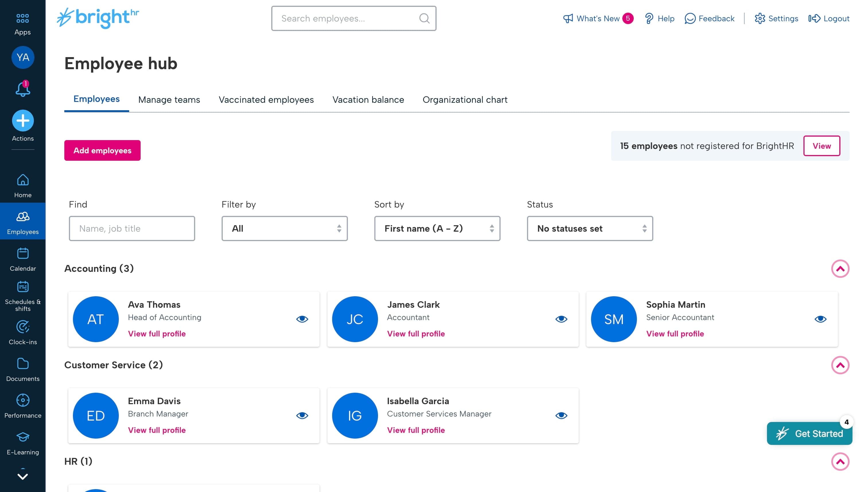
Task: Switch to Manage teams tab
Action: pyautogui.click(x=169, y=100)
